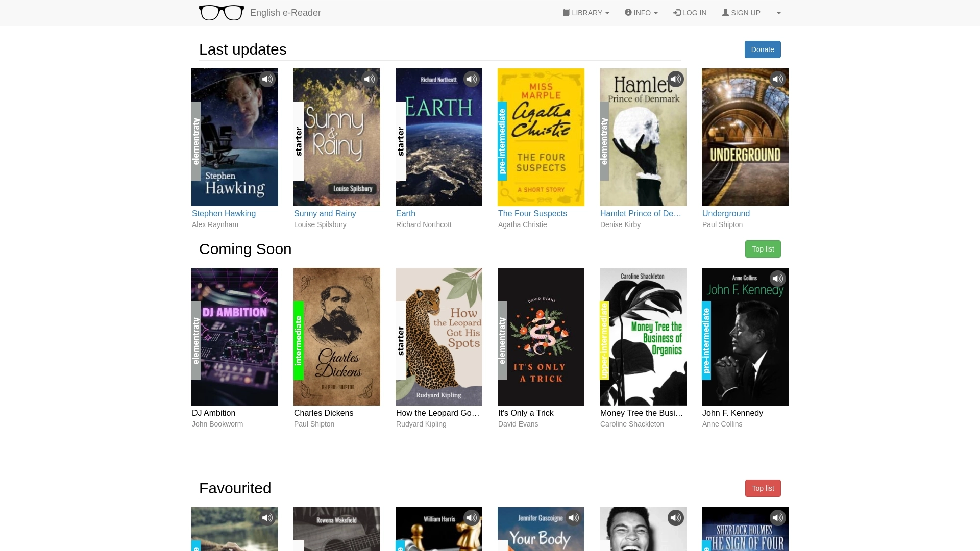Go to the English e-Reader home link
The height and width of the screenshot is (551, 980).
pos(285,13)
